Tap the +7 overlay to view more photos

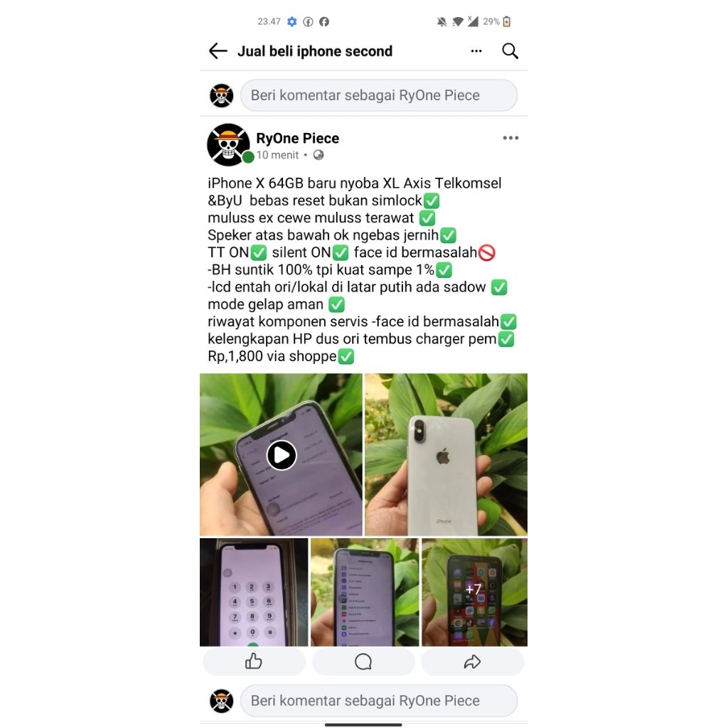click(x=473, y=591)
